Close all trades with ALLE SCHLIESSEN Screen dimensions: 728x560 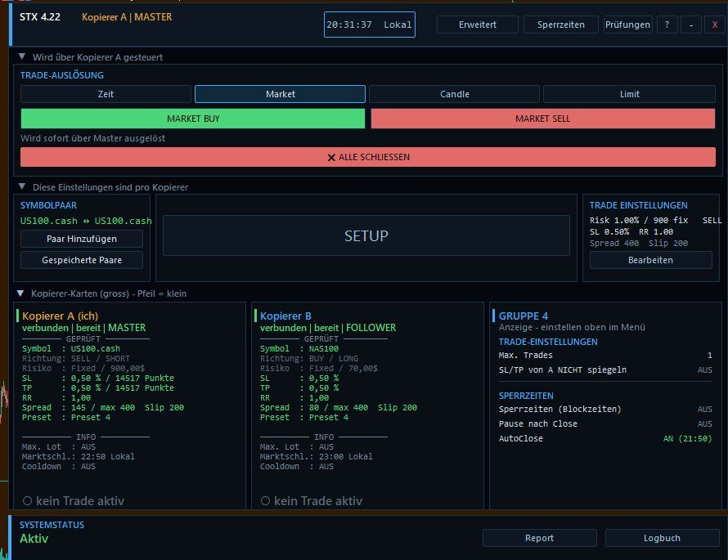pos(368,157)
